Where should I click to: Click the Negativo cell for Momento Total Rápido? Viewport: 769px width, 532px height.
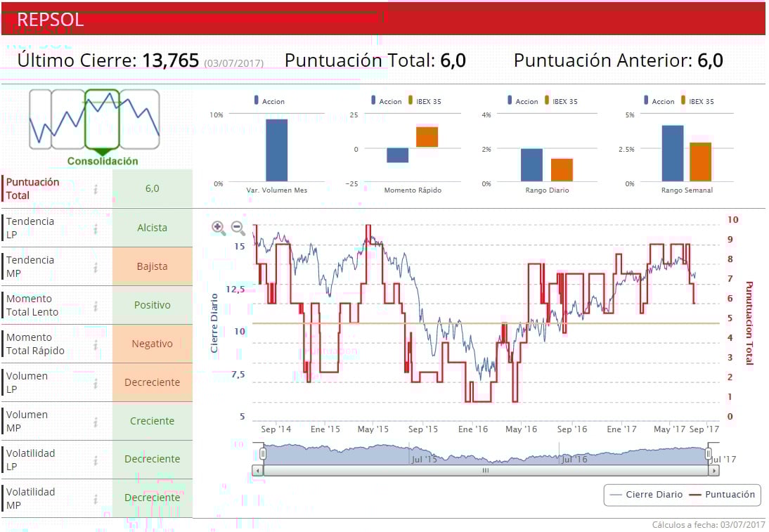[153, 344]
